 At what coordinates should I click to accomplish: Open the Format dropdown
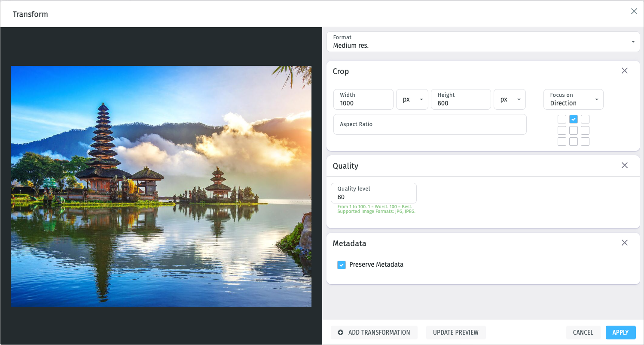(x=483, y=42)
